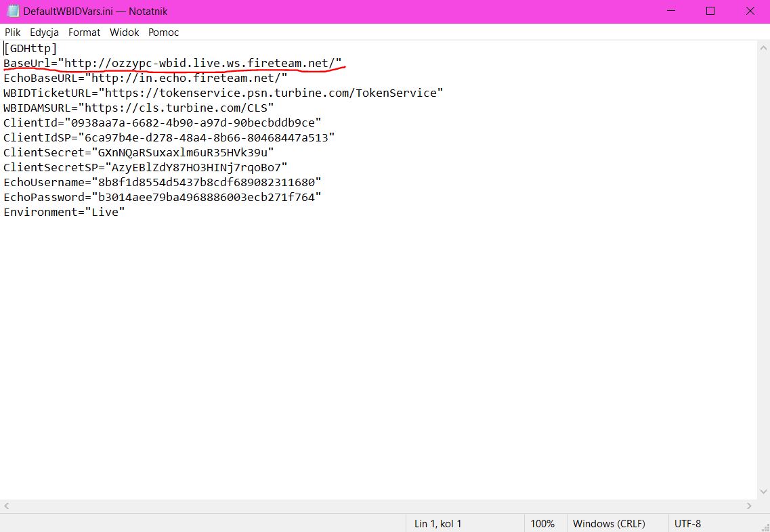Click the [GDHttp] section header line
The width and height of the screenshot is (770, 532).
(30, 49)
